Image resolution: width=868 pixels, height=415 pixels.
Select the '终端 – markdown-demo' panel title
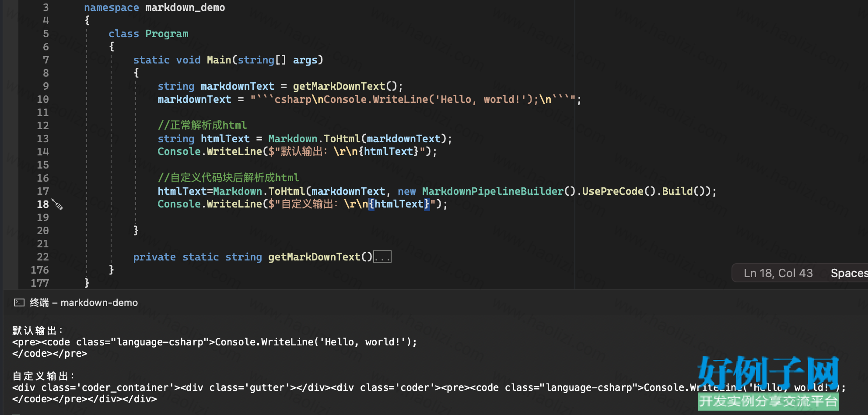[x=84, y=302]
